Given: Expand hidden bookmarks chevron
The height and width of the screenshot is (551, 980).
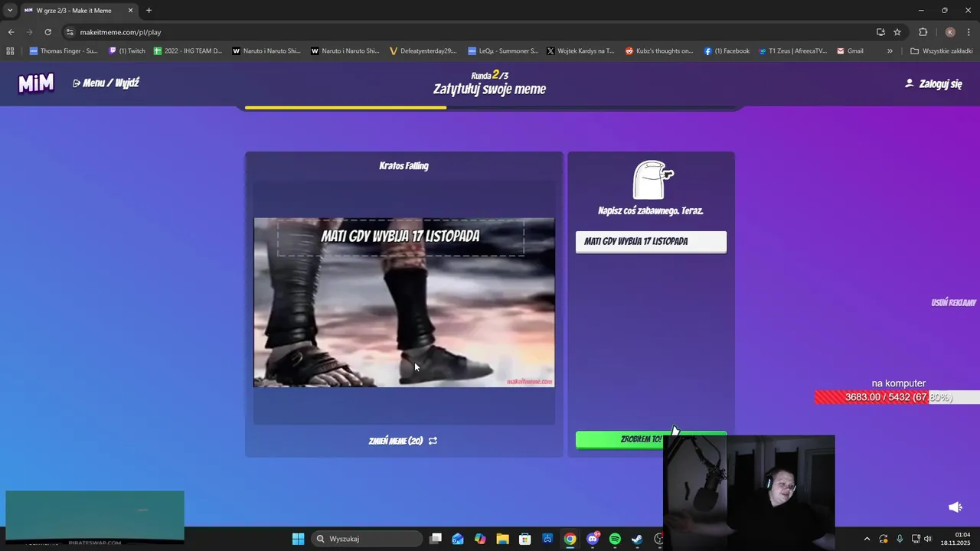Looking at the screenshot, I should tap(890, 51).
